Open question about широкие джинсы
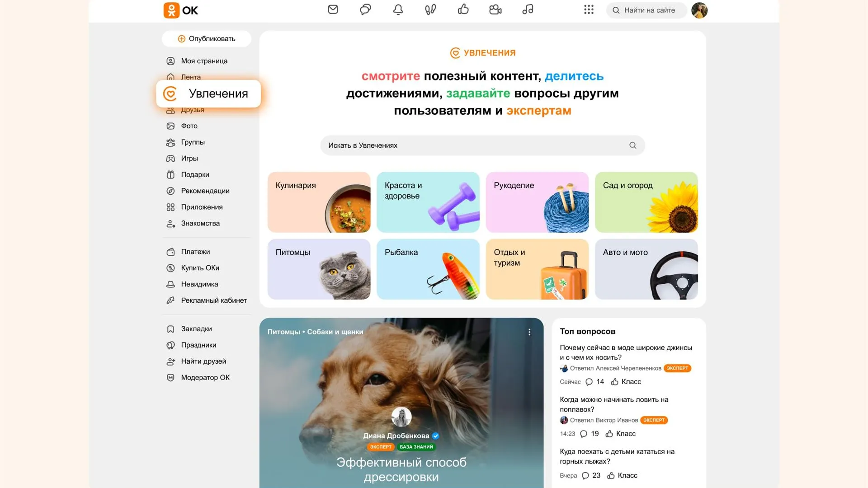 (626, 352)
